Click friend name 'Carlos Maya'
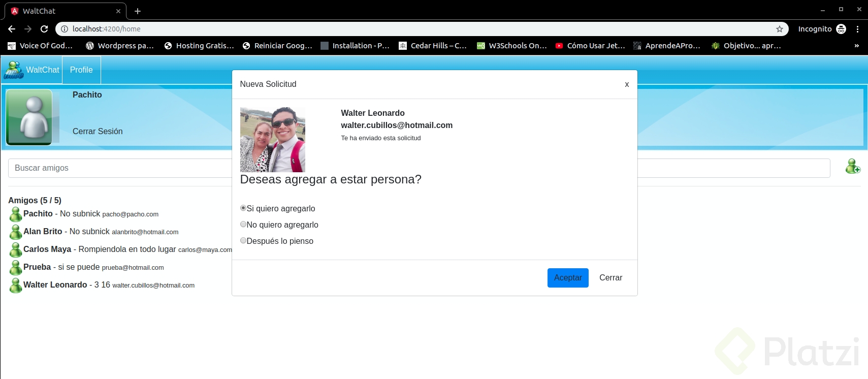Image resolution: width=868 pixels, height=379 pixels. coord(47,249)
